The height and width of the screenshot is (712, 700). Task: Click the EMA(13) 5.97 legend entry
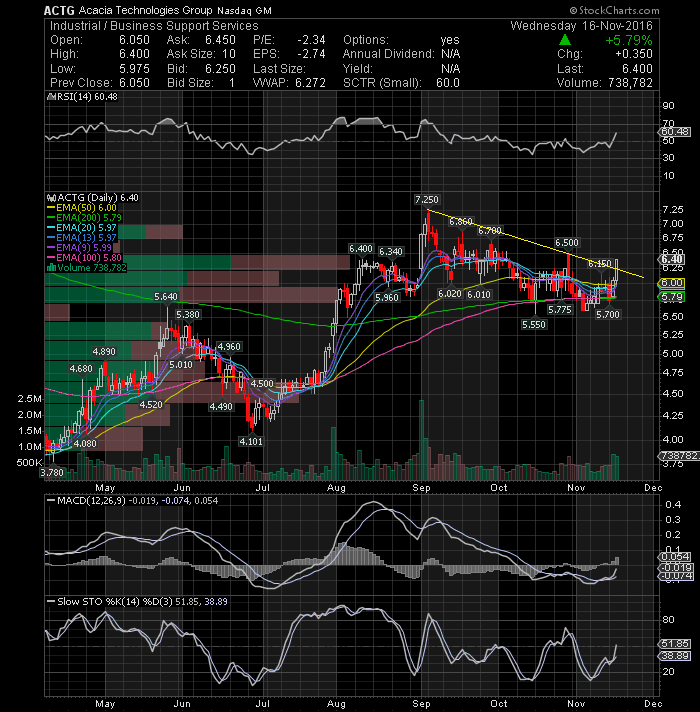82,237
